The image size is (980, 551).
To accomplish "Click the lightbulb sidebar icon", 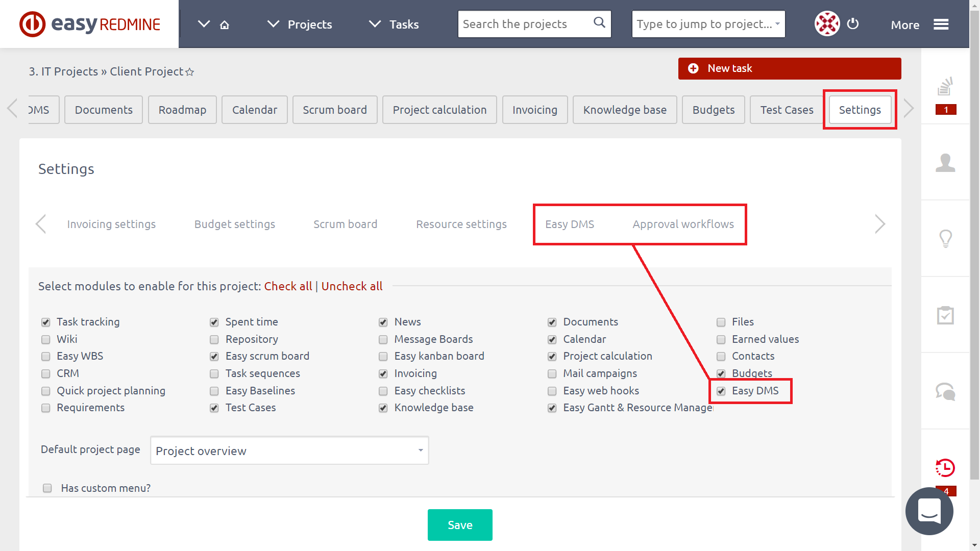I will pyautogui.click(x=945, y=238).
